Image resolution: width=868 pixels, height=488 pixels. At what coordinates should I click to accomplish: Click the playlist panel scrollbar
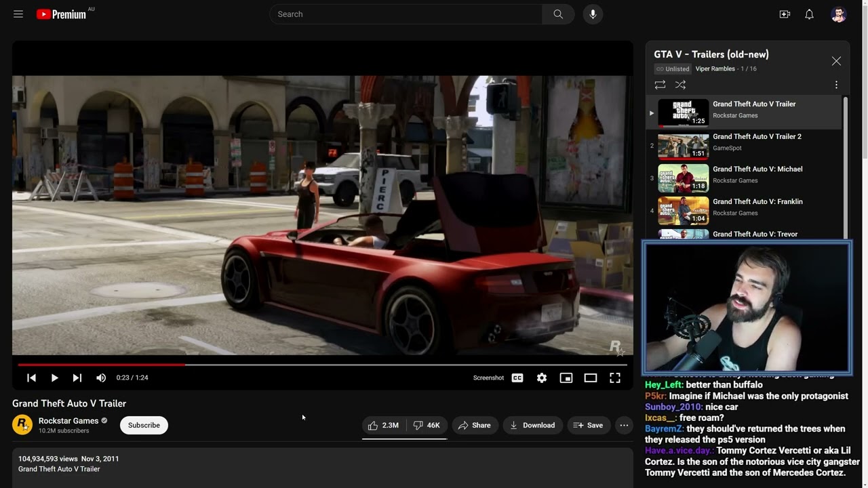846,167
